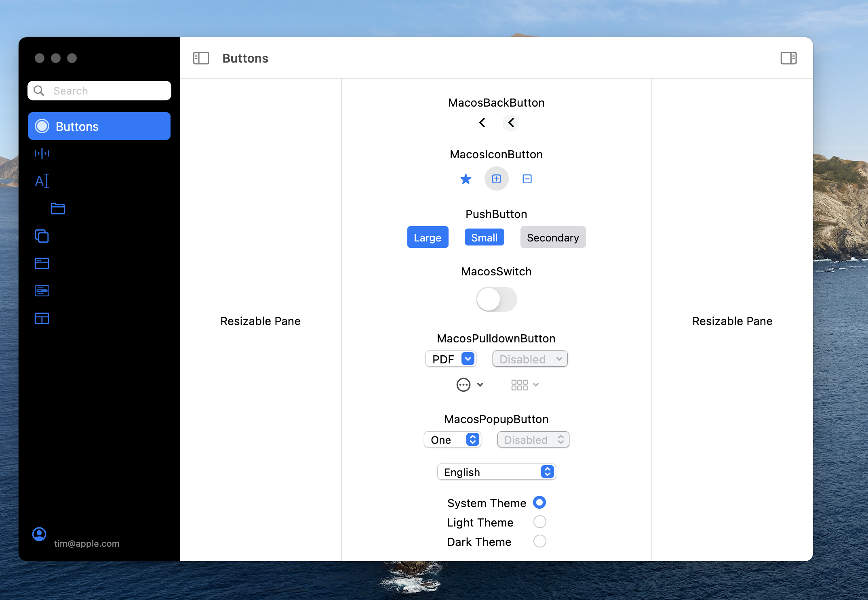Image resolution: width=868 pixels, height=600 pixels.
Task: Turn on the MacosSwitch
Action: coord(497,299)
